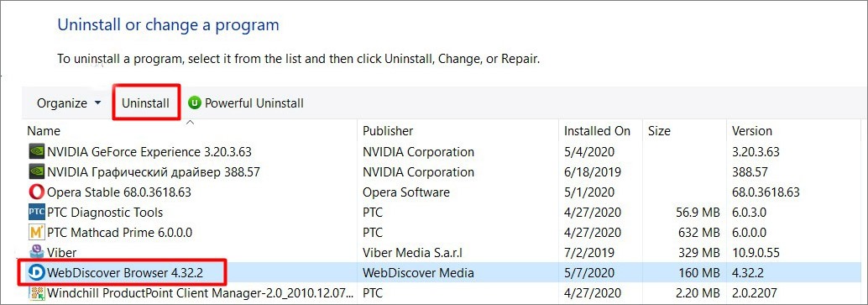
Task: Click Powerful Uninstall in the toolbar
Action: 246,103
